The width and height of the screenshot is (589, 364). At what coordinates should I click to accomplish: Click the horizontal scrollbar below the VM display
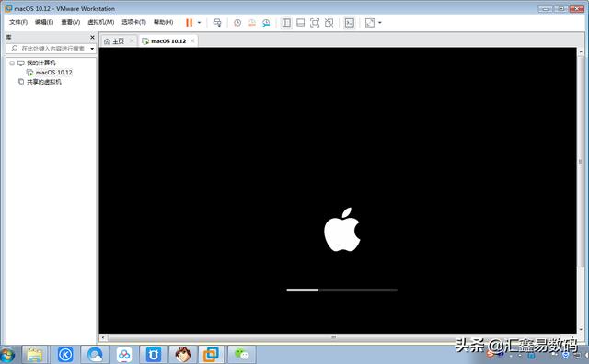point(333,337)
